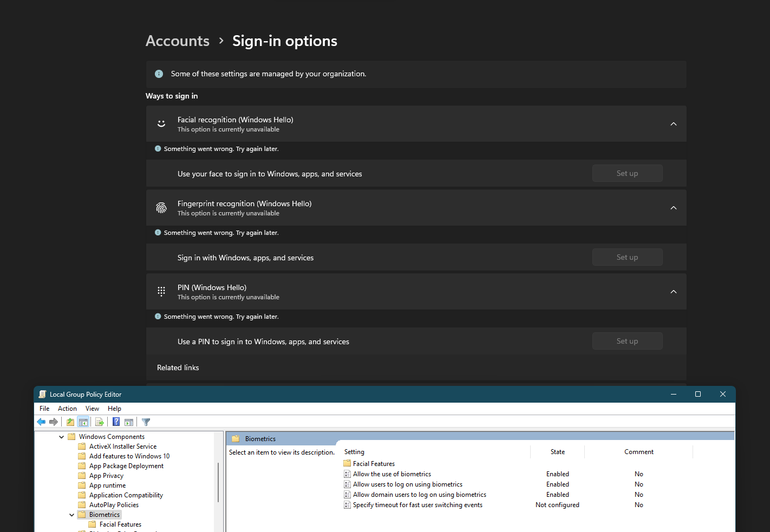The image size is (770, 532).
Task: Collapse the Windows Components tree node
Action: [61, 437]
